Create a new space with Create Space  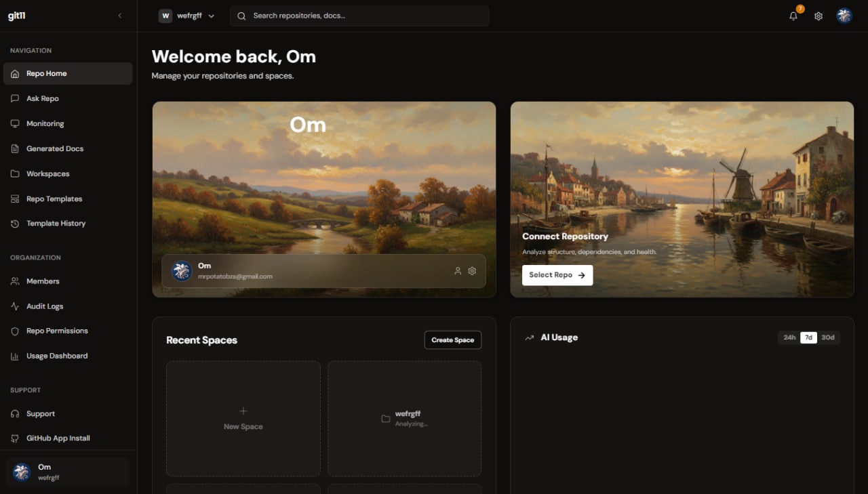click(452, 339)
